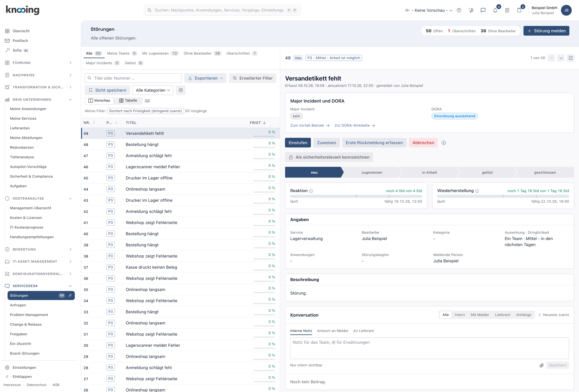Go to the previous incident with up arrow
Image resolution: width=579 pixels, height=392 pixels.
551,58
